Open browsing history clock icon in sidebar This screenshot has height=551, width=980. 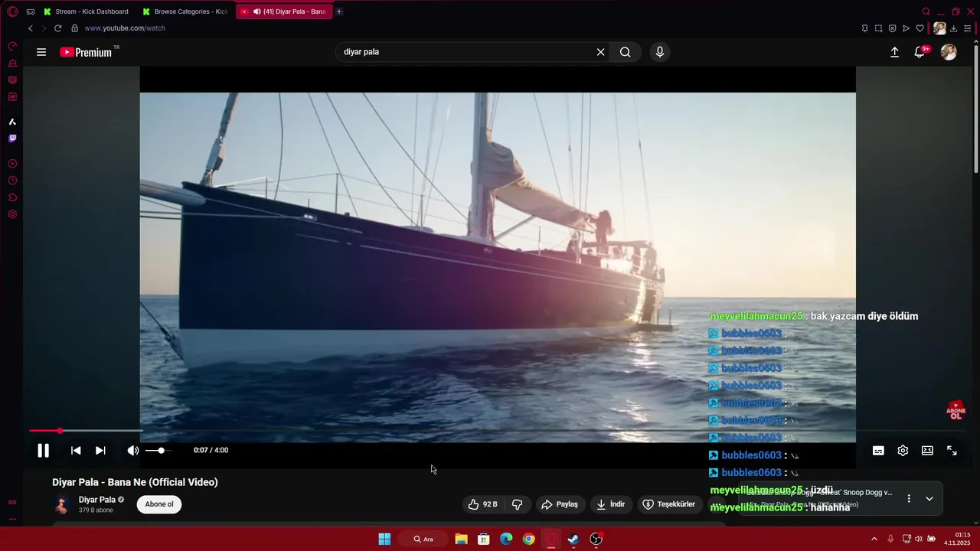12,181
